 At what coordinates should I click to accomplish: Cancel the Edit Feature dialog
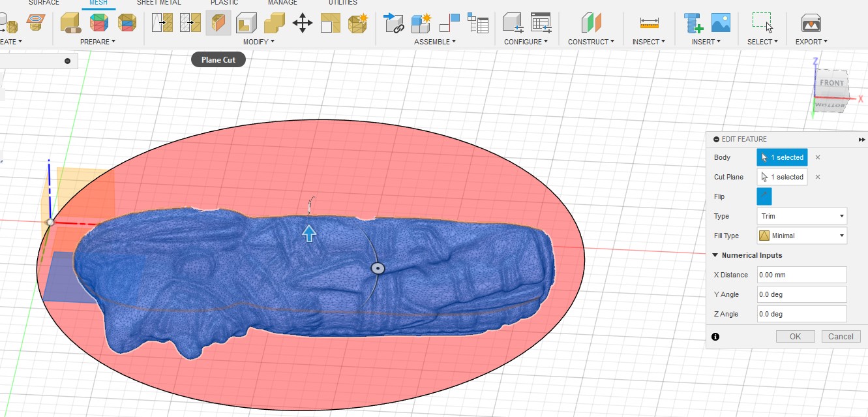840,337
